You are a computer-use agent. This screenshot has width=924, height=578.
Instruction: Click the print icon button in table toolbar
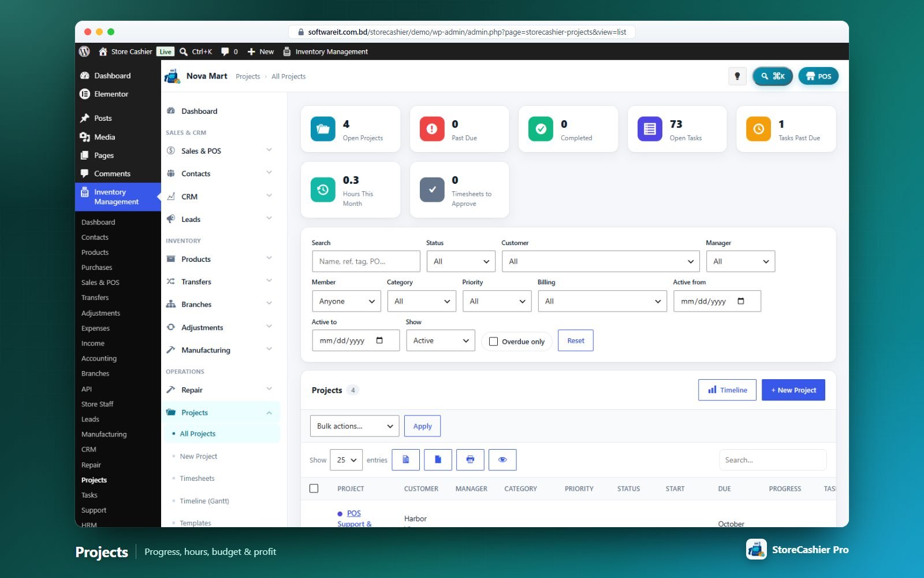tap(470, 460)
